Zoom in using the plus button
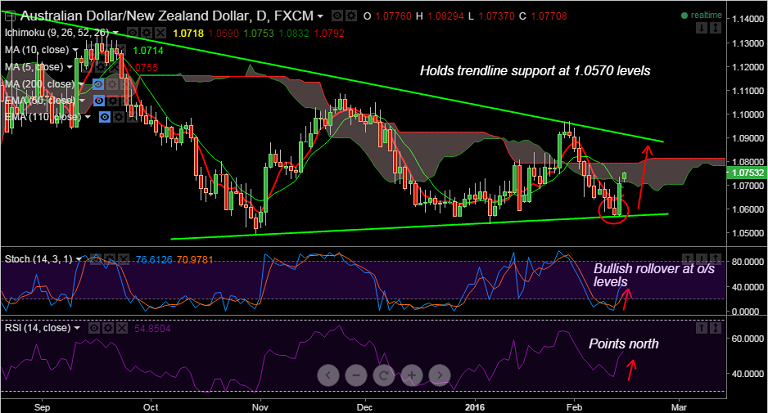The image size is (768, 413). tap(412, 376)
